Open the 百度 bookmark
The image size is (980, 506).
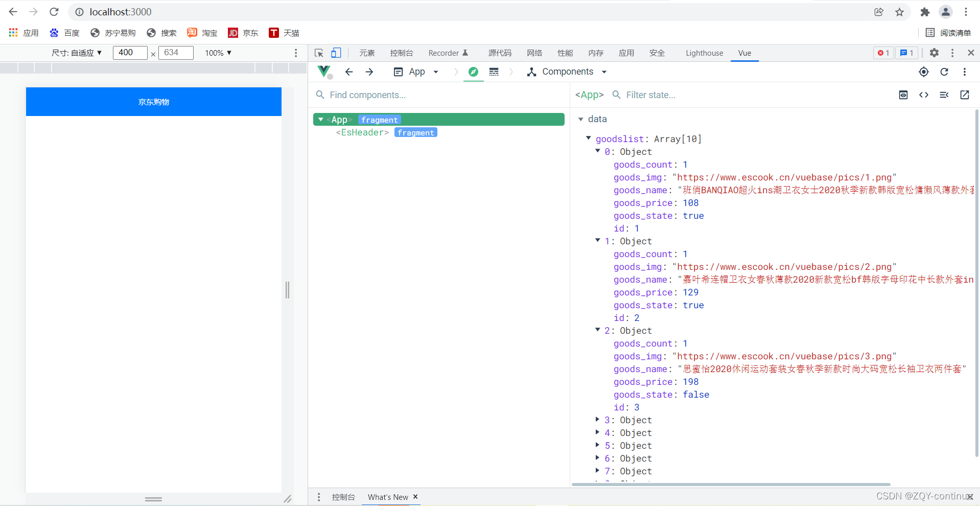64,33
